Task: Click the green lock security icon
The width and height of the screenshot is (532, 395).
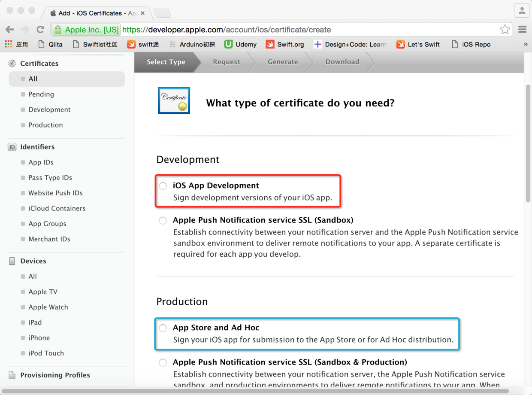Action: (57, 30)
